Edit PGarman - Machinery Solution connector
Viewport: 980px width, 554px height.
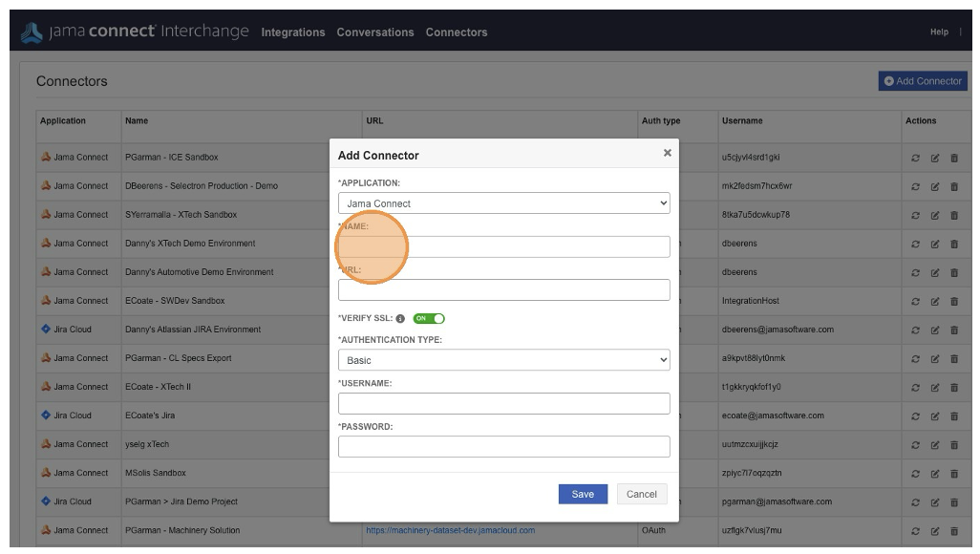click(x=935, y=531)
